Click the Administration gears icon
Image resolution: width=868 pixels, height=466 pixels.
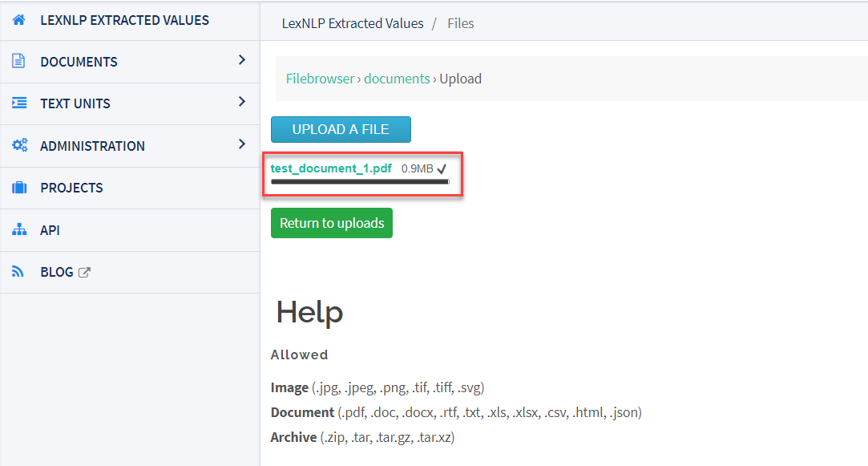pos(19,145)
